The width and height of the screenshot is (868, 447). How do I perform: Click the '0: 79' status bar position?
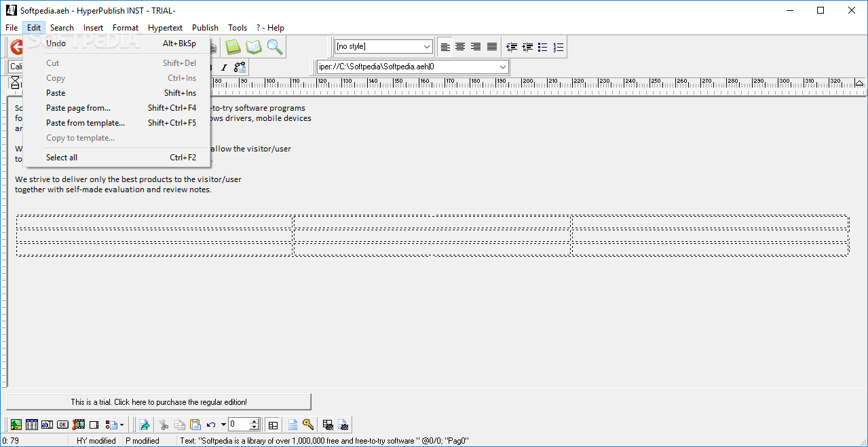[x=10, y=441]
